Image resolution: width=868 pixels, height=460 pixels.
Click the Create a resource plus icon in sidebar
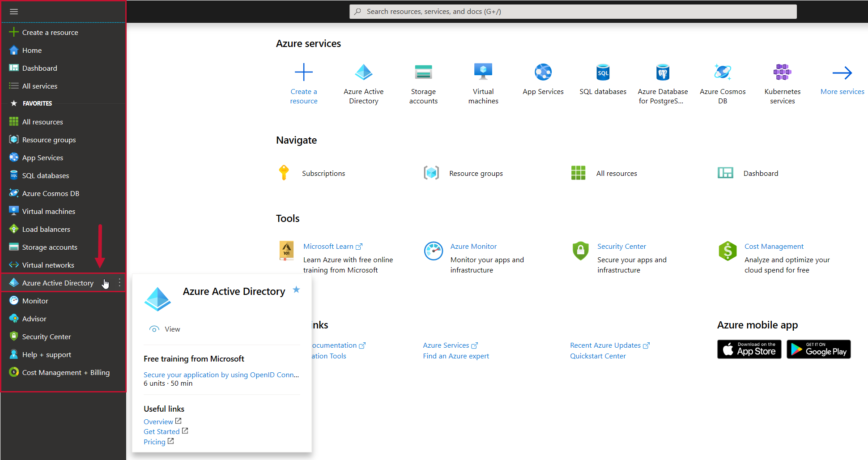point(14,32)
